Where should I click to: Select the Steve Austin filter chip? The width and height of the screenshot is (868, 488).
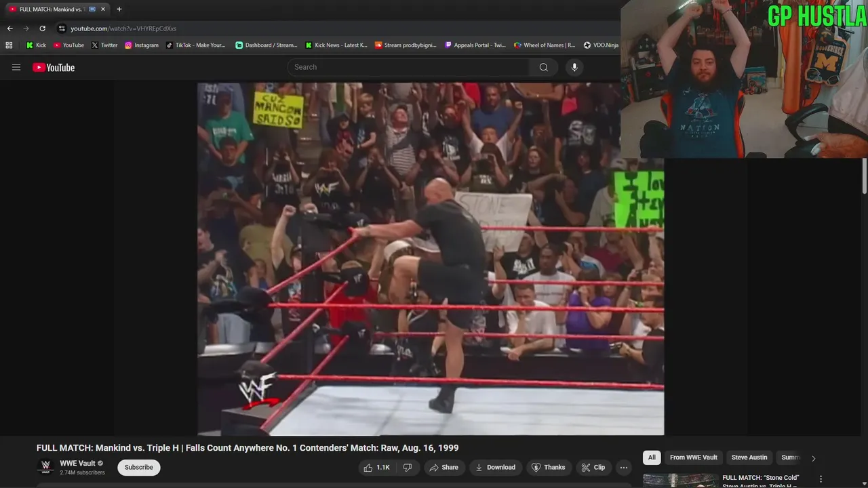pos(749,457)
